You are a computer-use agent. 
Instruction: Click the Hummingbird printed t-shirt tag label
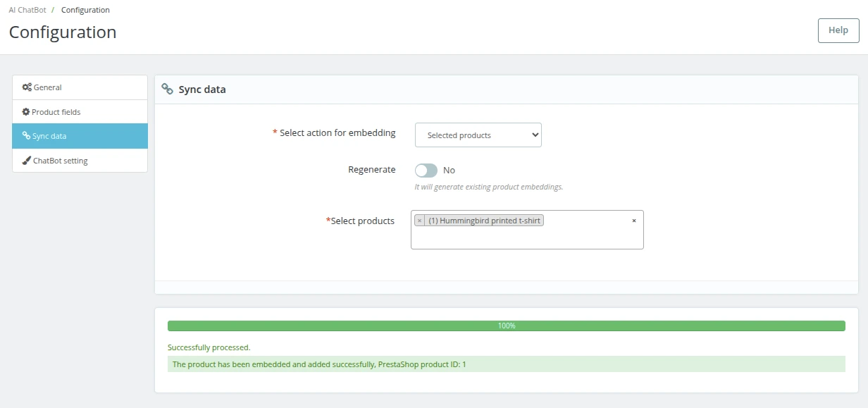coord(484,221)
